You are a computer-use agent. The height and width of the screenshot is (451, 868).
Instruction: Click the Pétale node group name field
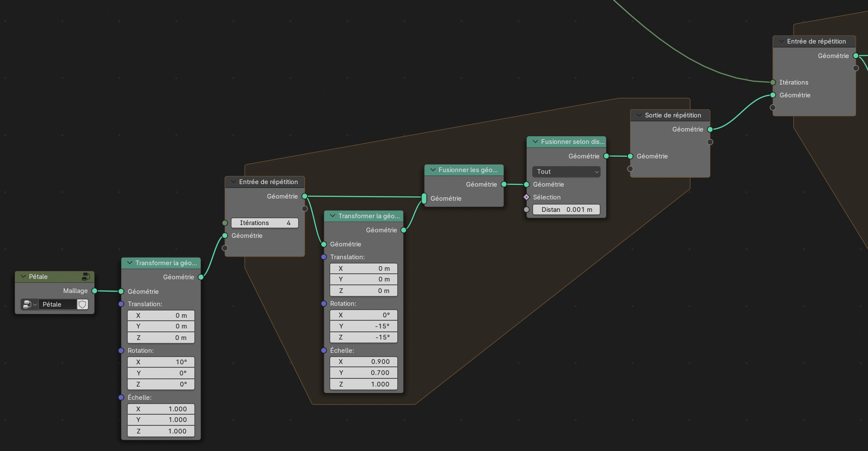point(57,305)
